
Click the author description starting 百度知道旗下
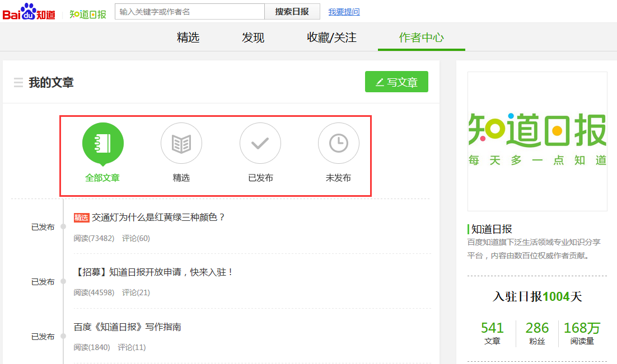[534, 249]
